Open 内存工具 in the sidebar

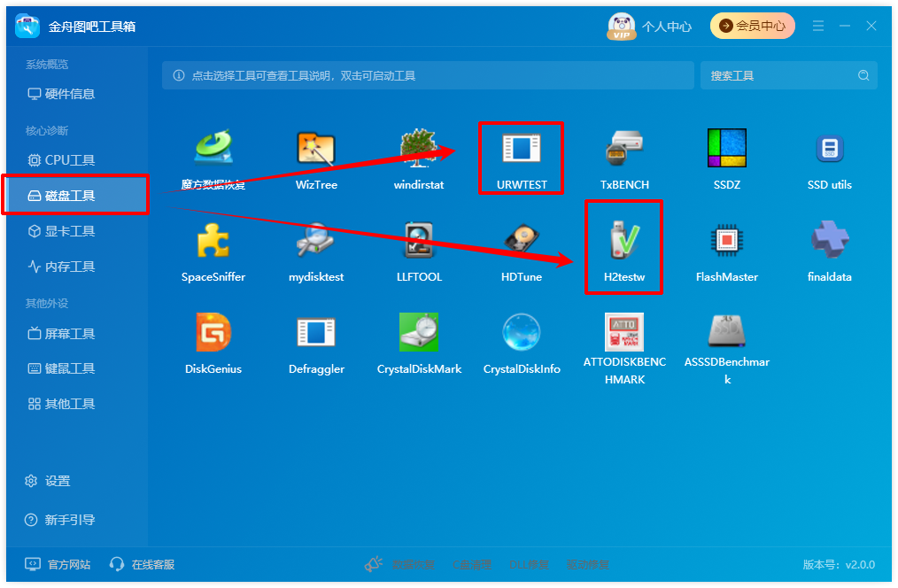tap(61, 267)
